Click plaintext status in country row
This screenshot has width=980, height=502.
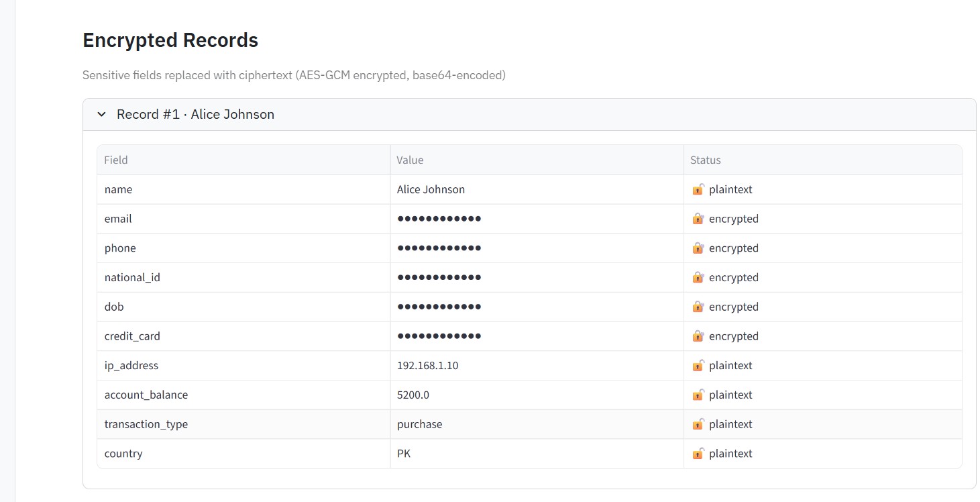tap(730, 453)
